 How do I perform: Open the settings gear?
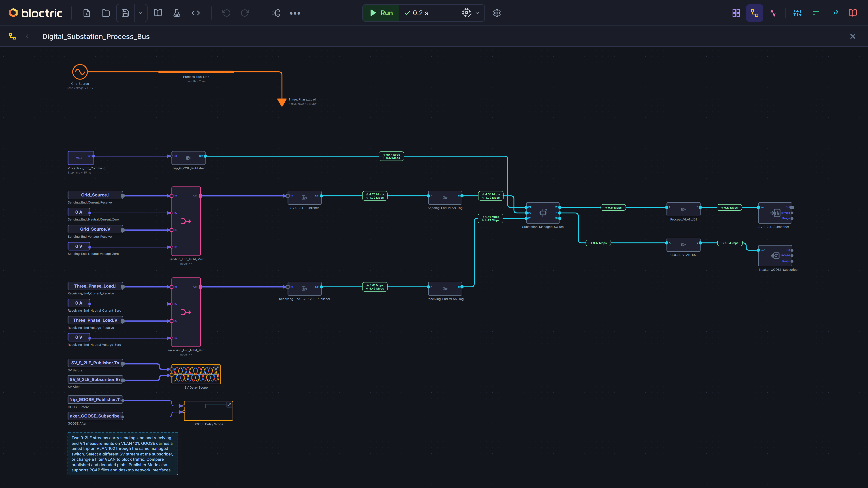pyautogui.click(x=497, y=13)
